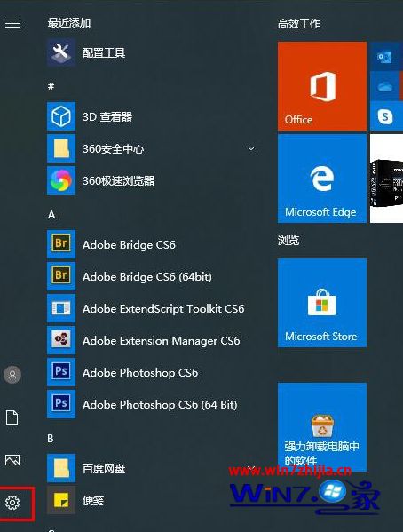Click the 3D 查看器 label
Image resolution: width=403 pixels, height=532 pixels.
pos(107,116)
